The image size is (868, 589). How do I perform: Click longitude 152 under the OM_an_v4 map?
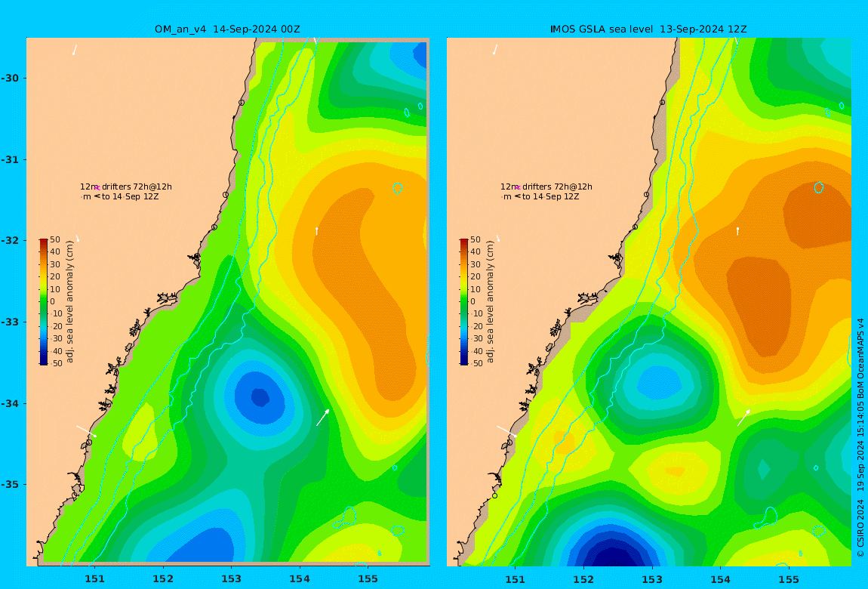163,579
